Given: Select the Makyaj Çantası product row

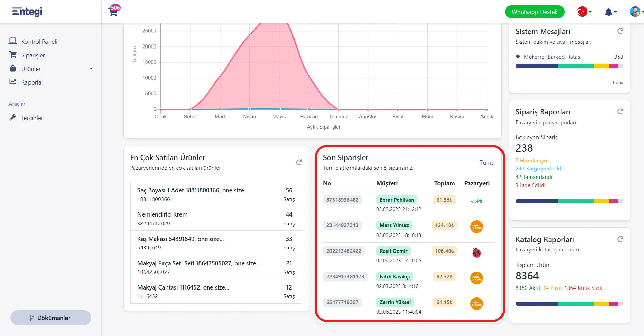Looking at the screenshot, I should 216,292.
